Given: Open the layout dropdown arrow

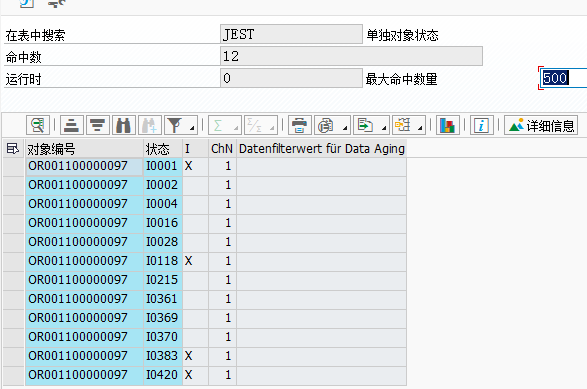Looking at the screenshot, I should click(420, 128).
